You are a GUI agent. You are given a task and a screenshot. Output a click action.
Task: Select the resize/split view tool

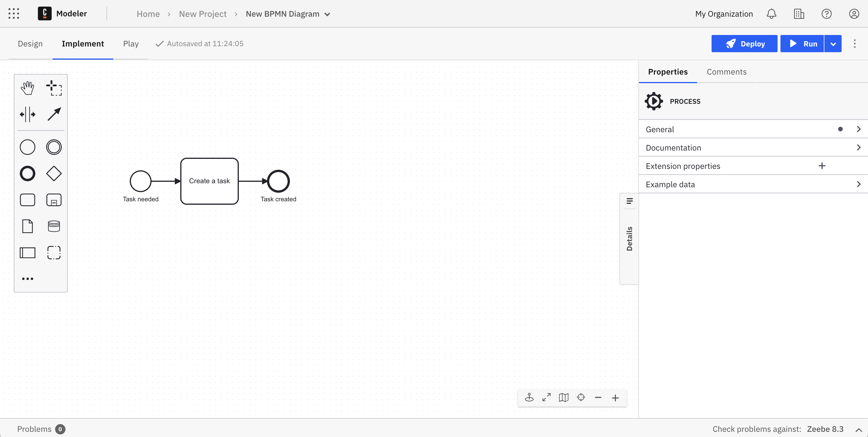coord(27,114)
